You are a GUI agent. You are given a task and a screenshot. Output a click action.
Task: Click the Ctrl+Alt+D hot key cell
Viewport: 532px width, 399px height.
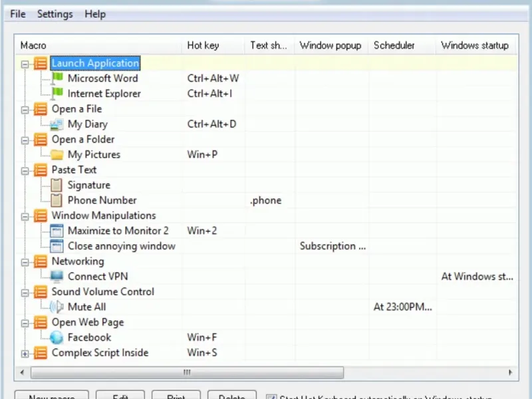(x=211, y=124)
